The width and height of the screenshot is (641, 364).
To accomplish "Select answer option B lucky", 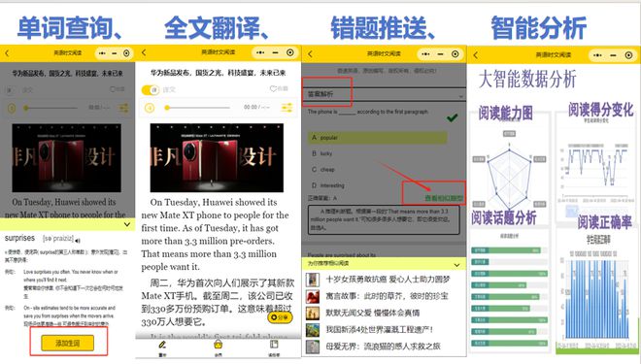I will tap(322, 153).
